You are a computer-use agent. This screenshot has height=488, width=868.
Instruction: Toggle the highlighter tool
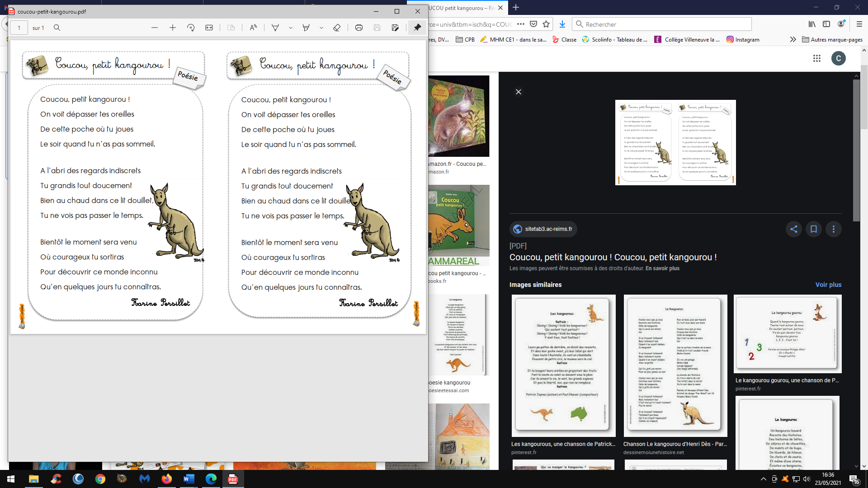(x=306, y=28)
